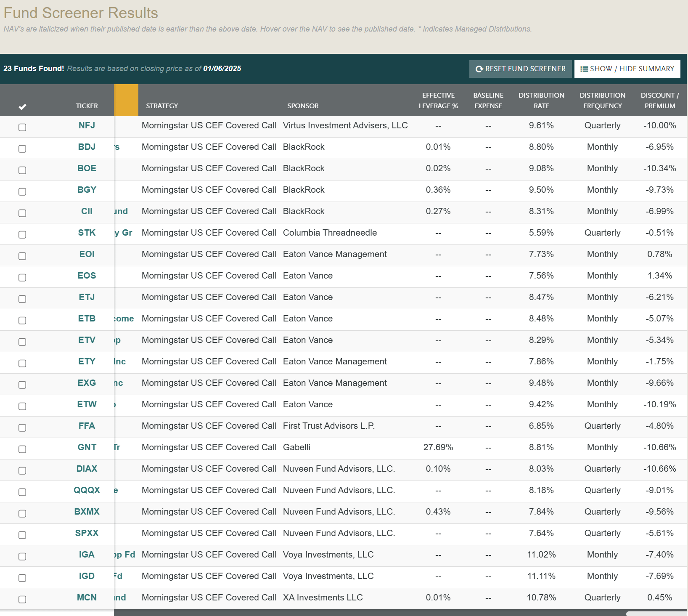Image resolution: width=688 pixels, height=616 pixels.
Task: Sort funds by the Ticker column header
Action: click(87, 106)
